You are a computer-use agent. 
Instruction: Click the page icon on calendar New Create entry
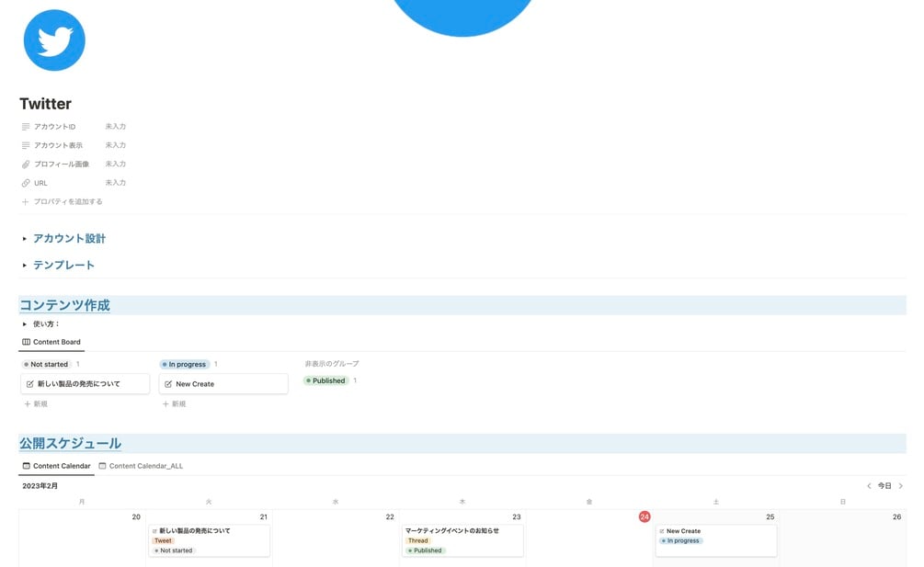[x=662, y=531]
